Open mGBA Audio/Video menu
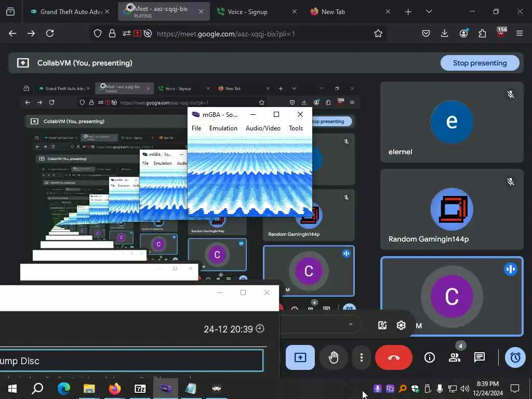 [263, 128]
